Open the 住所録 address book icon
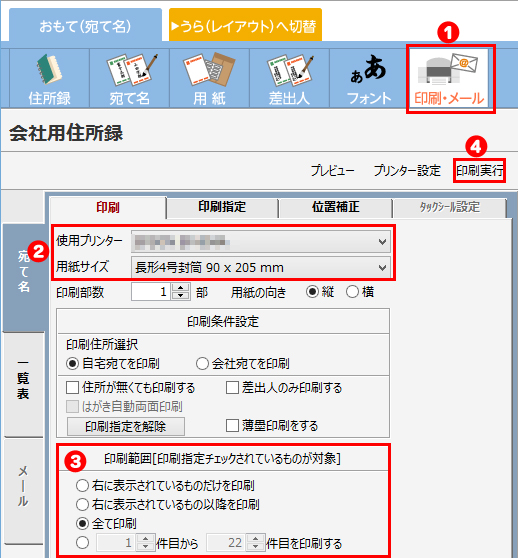Screen dimensions: 518x558 click(49, 78)
